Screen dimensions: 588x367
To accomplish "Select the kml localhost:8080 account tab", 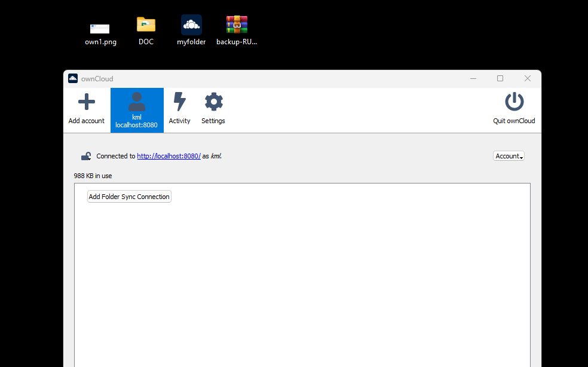I will point(137,110).
